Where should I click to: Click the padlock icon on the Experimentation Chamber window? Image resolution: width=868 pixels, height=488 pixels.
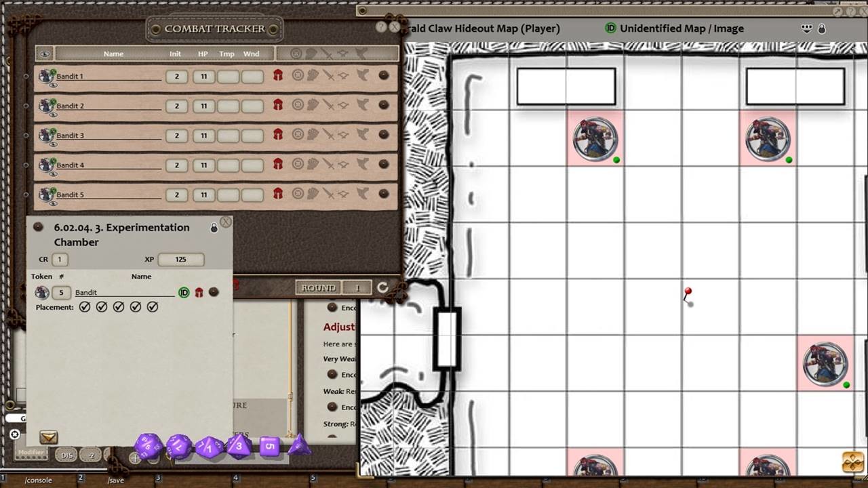[x=214, y=228]
